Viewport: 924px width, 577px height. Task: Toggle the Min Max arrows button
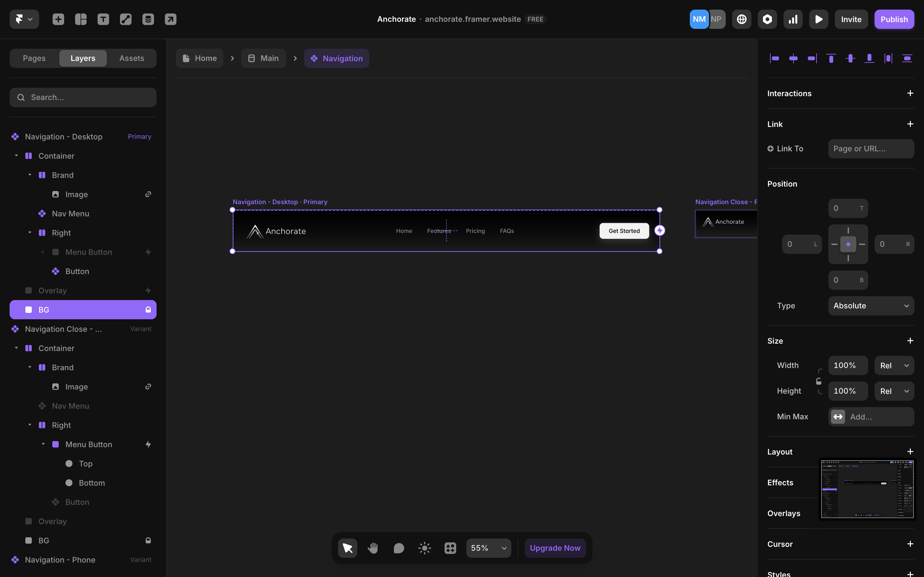coord(838,417)
